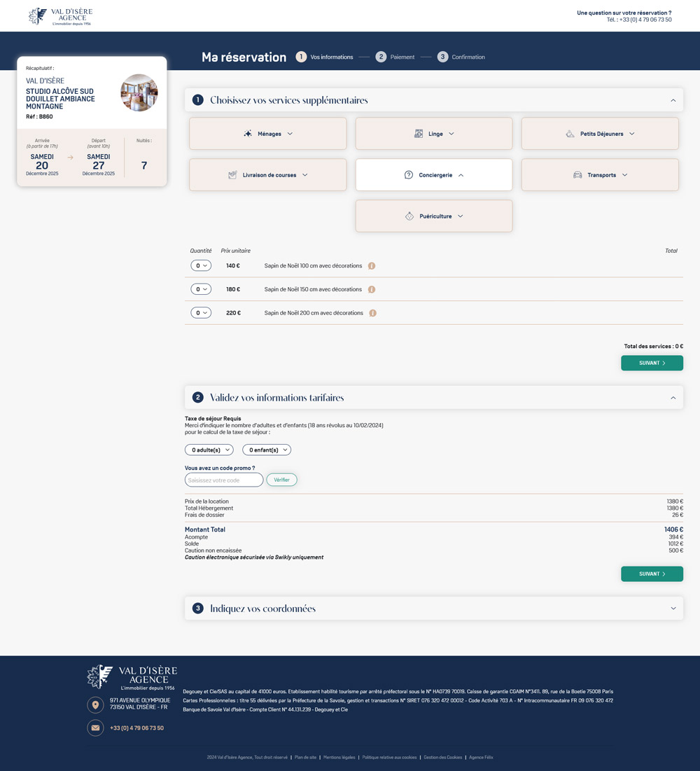Open quantity dropdown for the 140 € tree

(x=201, y=266)
